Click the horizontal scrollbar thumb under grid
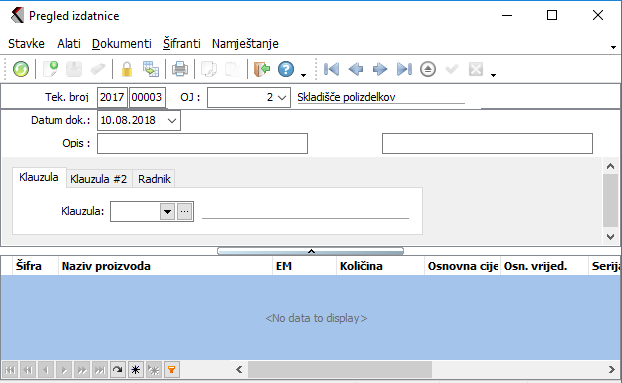Image resolution: width=622 pixels, height=383 pixels. pyautogui.click(x=340, y=370)
